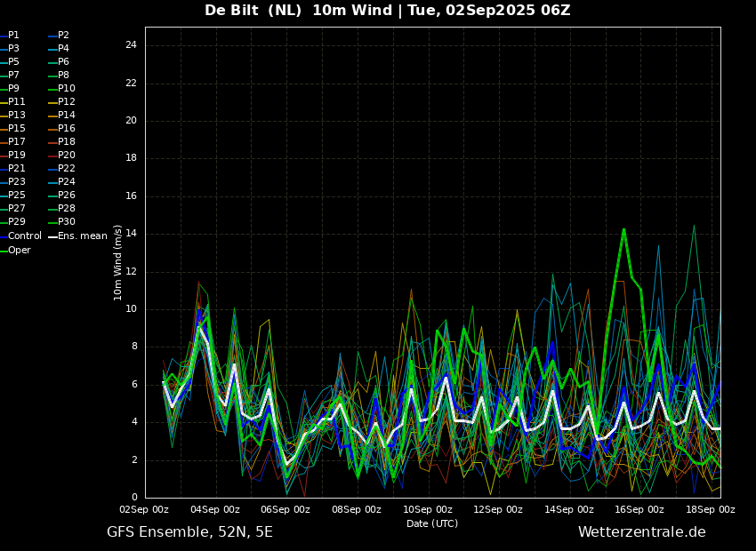Click the P1 legend entry

click(13, 36)
